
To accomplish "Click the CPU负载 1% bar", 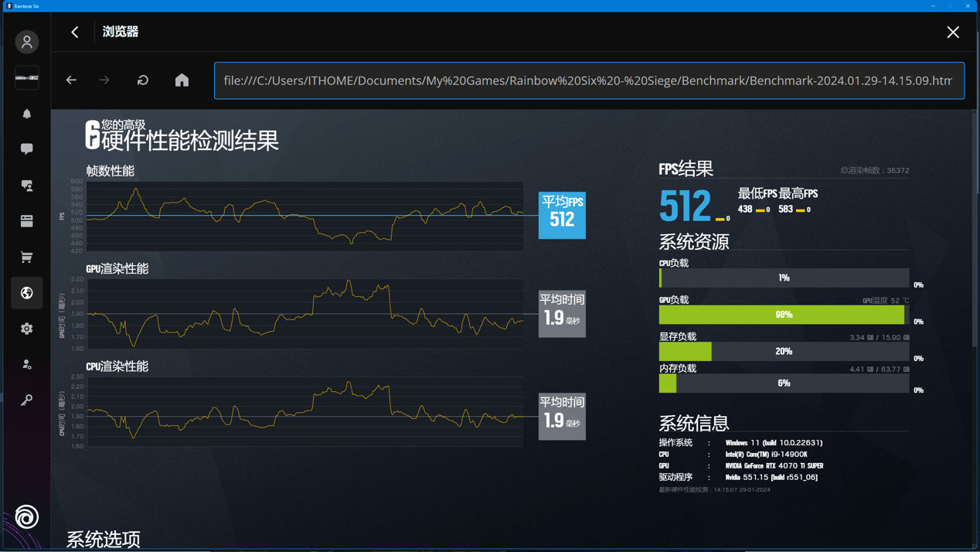I will pyautogui.click(x=784, y=278).
